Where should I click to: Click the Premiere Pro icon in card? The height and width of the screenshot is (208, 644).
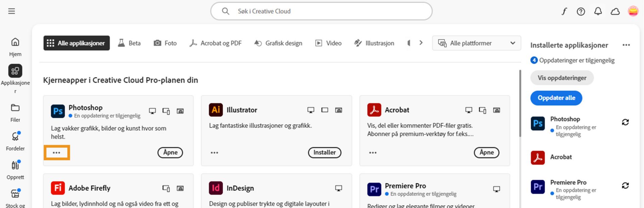click(374, 189)
